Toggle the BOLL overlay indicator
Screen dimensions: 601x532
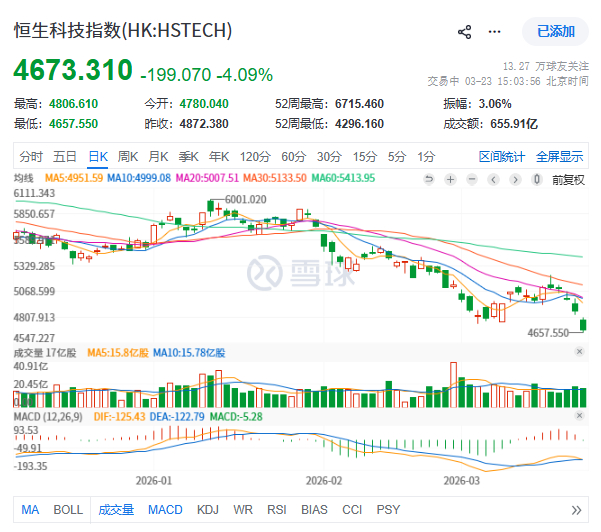click(68, 510)
